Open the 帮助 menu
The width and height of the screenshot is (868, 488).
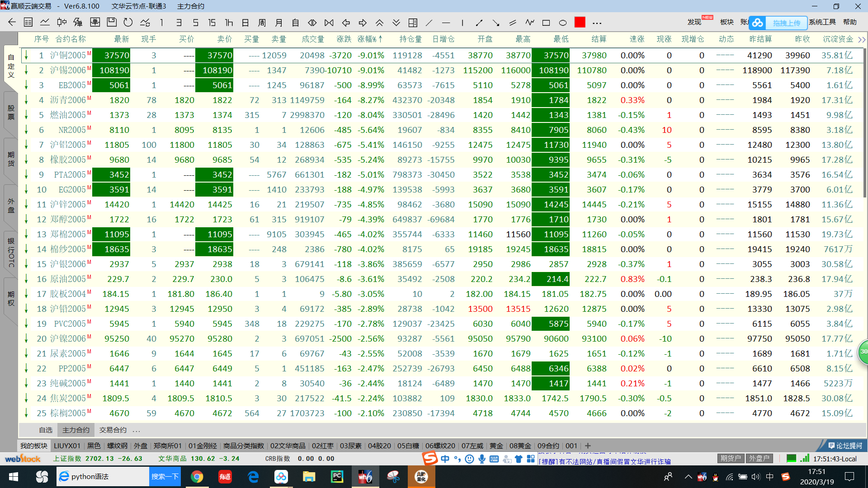[x=850, y=22]
